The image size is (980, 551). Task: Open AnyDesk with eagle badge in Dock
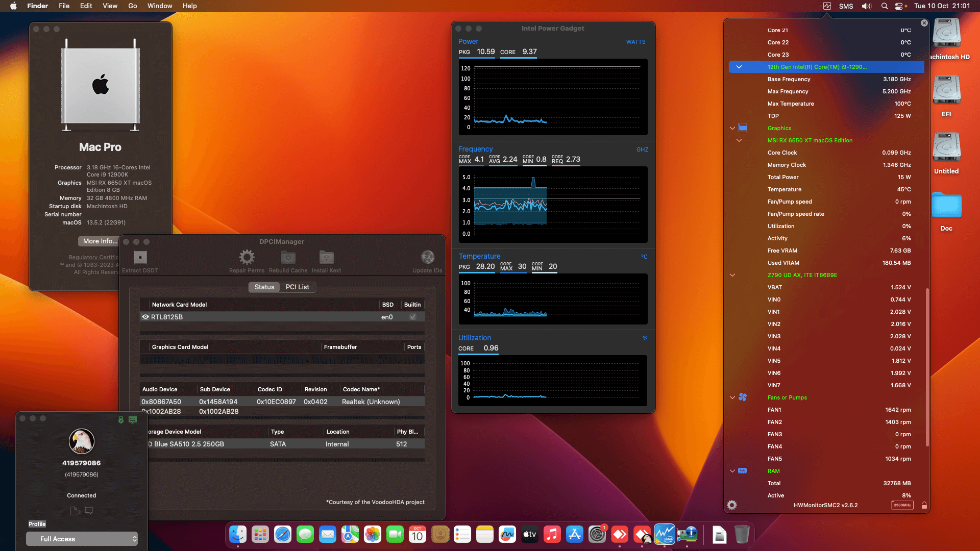pyautogui.click(x=642, y=534)
